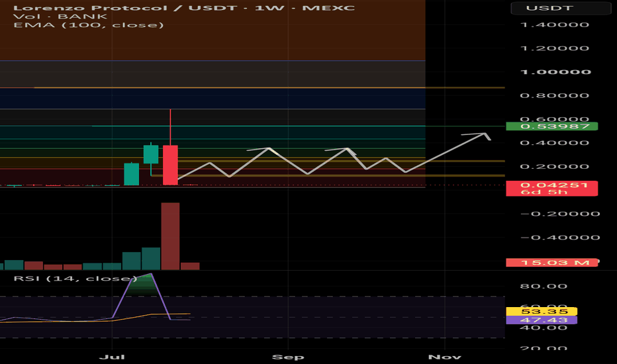Click the green overbought RSI peak area
This screenshot has height=364, width=617.
[144, 284]
